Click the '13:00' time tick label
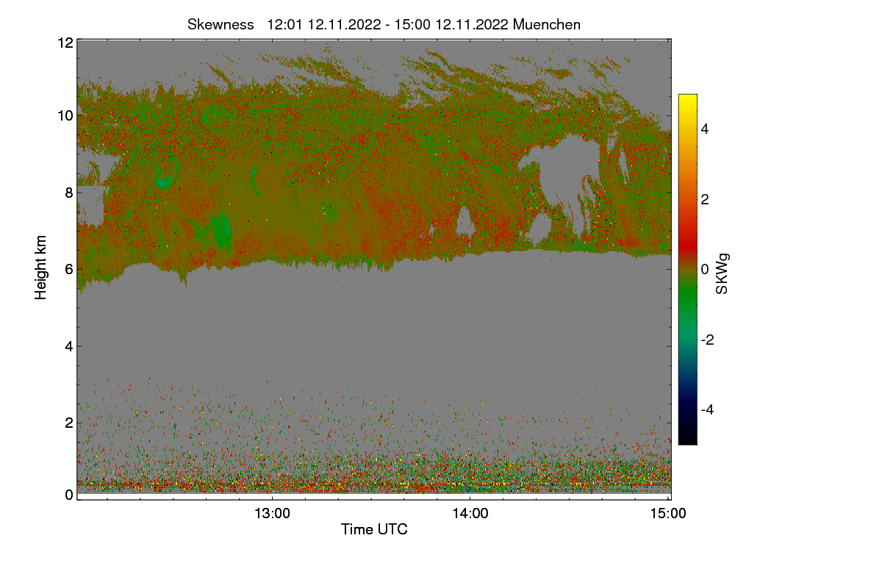This screenshot has width=882, height=588. coord(273,514)
